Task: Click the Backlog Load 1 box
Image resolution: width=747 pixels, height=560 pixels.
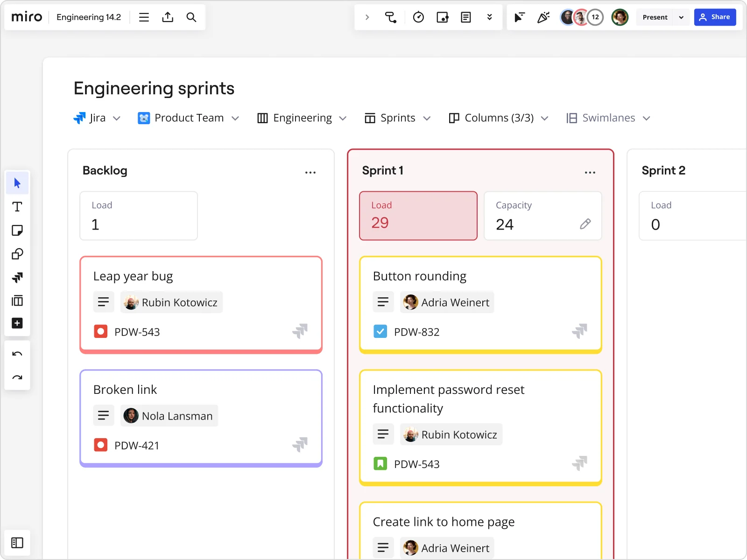Action: pyautogui.click(x=139, y=216)
